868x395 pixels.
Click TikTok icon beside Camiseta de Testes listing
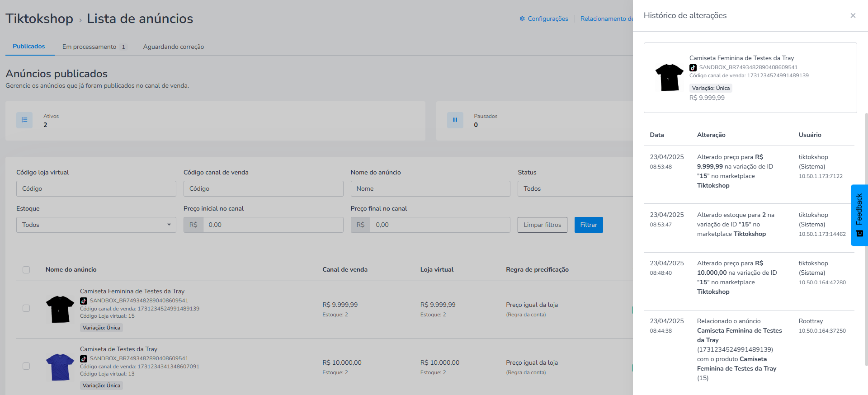point(84,358)
